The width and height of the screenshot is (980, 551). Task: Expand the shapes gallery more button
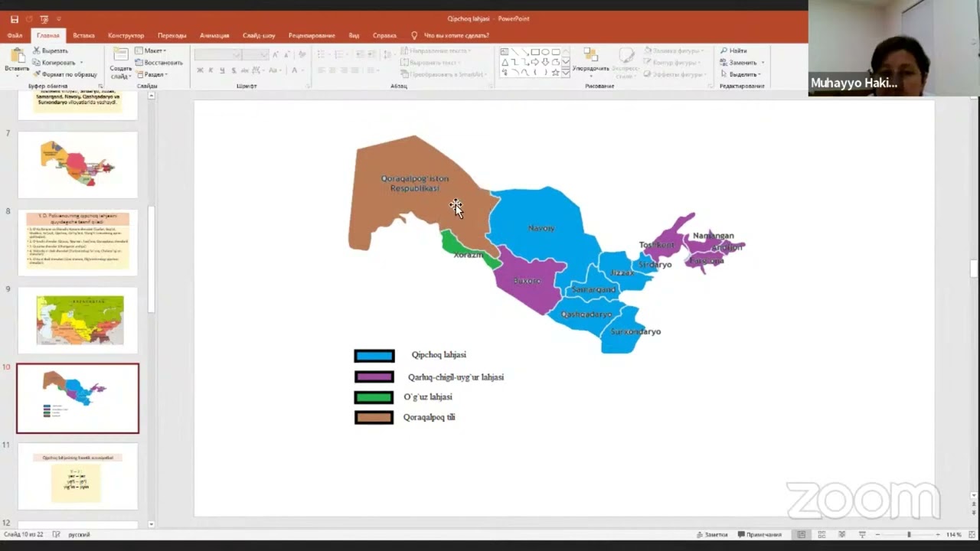[566, 72]
